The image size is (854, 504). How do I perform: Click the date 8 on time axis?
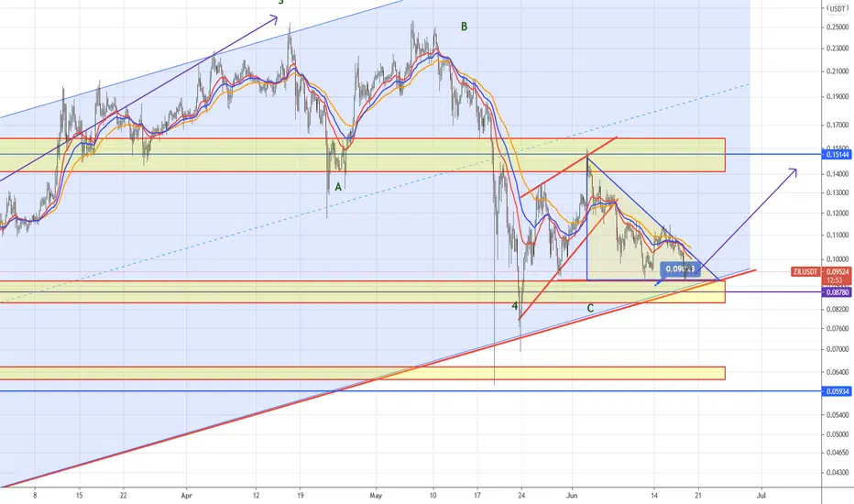point(35,496)
